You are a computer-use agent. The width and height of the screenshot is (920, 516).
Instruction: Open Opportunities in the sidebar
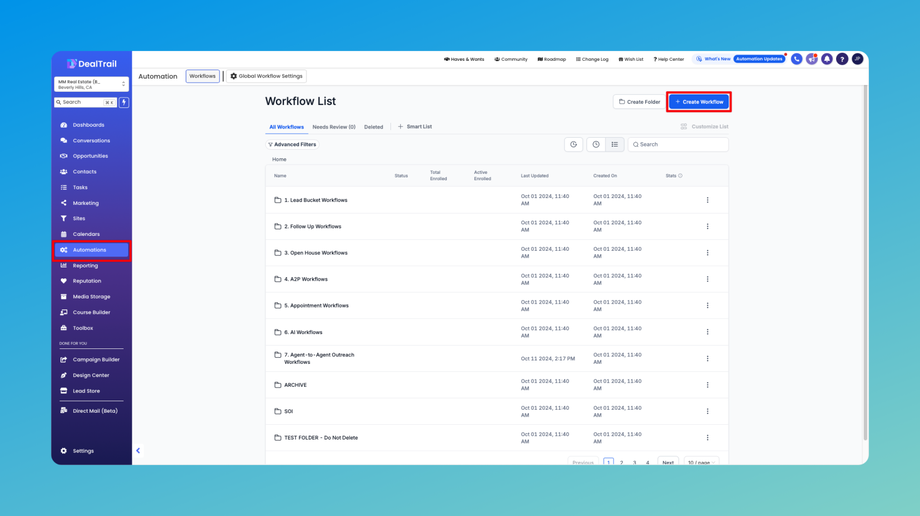point(90,156)
